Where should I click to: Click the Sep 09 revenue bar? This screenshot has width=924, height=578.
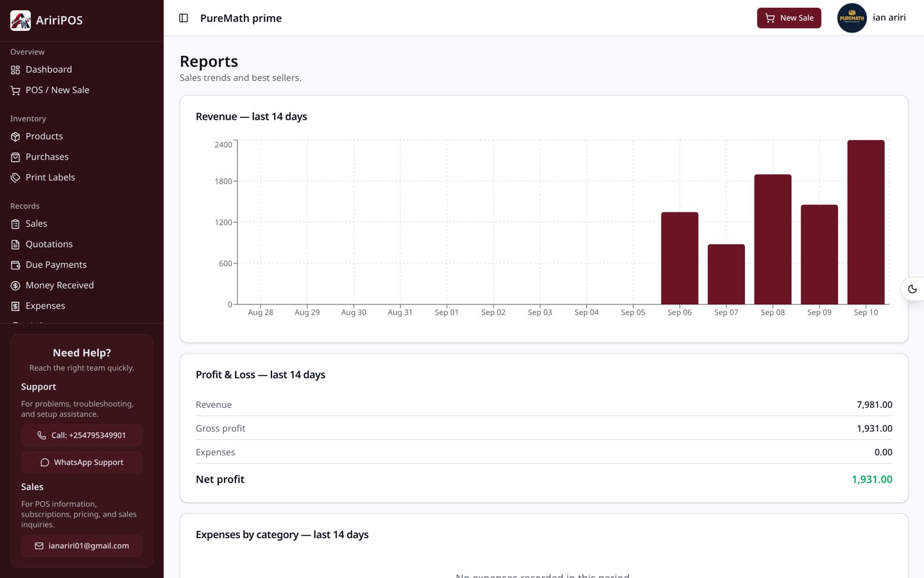(819, 254)
